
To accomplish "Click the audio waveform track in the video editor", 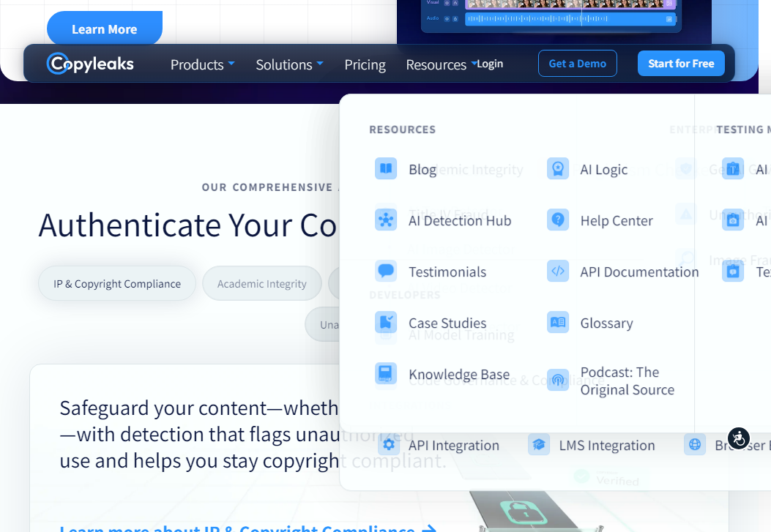I will (x=570, y=19).
